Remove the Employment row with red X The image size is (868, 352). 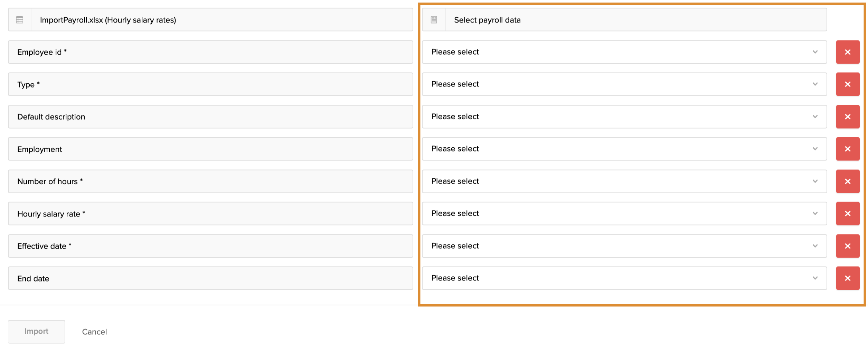847,149
